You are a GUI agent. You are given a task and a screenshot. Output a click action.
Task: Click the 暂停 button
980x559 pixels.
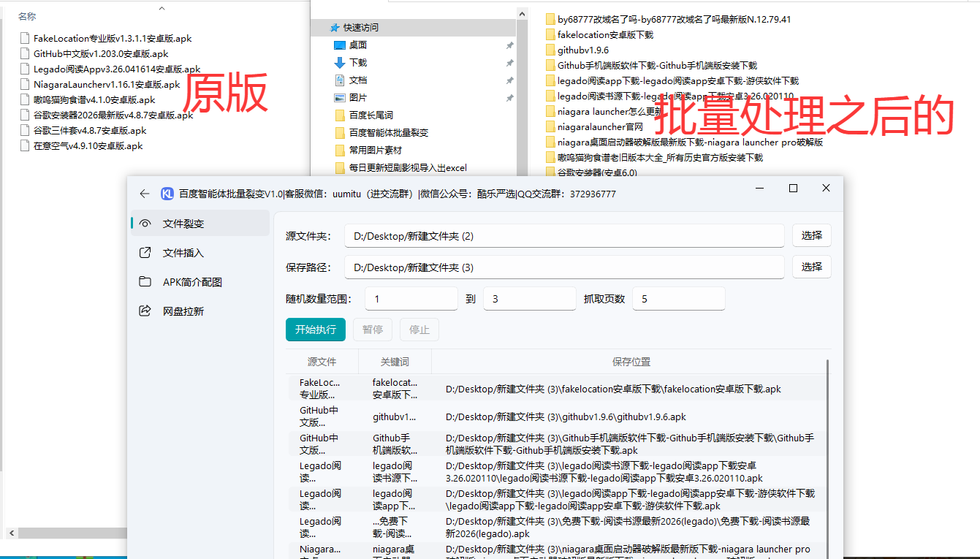pyautogui.click(x=373, y=330)
